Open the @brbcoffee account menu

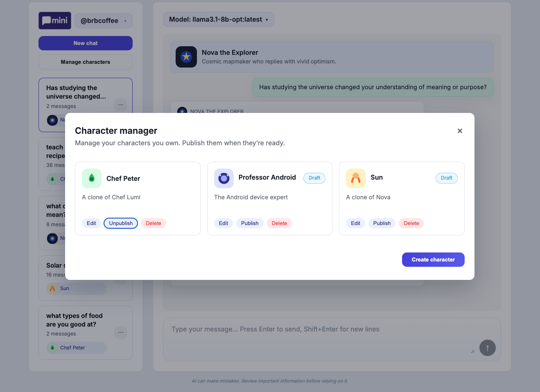(103, 20)
